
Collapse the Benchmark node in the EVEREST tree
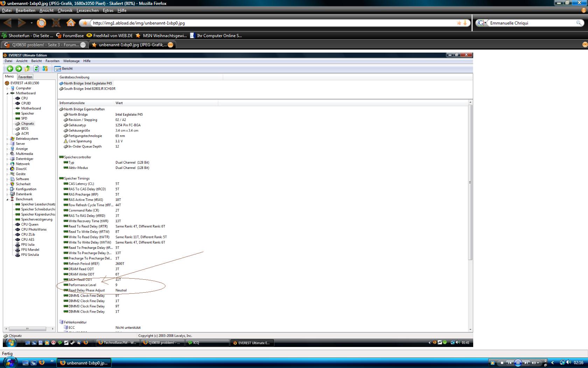[x=7, y=199]
